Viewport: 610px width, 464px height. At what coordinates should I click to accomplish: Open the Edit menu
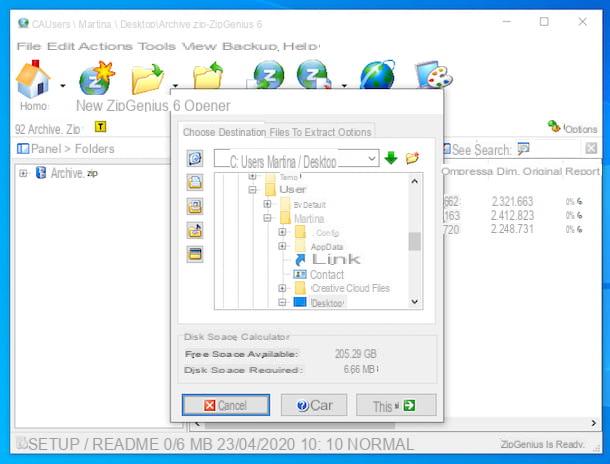point(61,46)
